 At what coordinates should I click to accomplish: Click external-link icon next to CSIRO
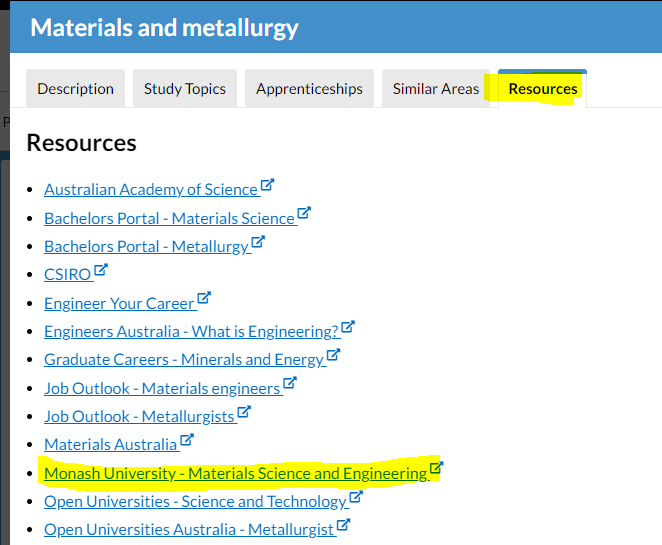101,270
